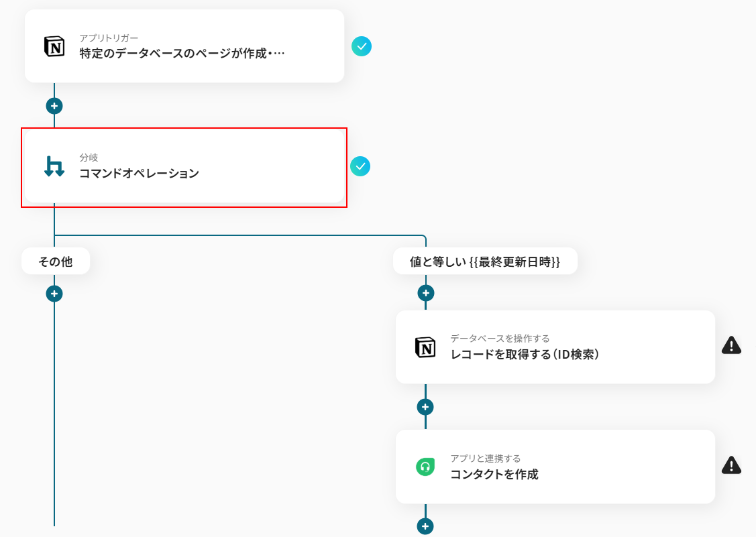
Task: Select the 値と等しい {{最終更新日時}} branch label
Action: [484, 261]
